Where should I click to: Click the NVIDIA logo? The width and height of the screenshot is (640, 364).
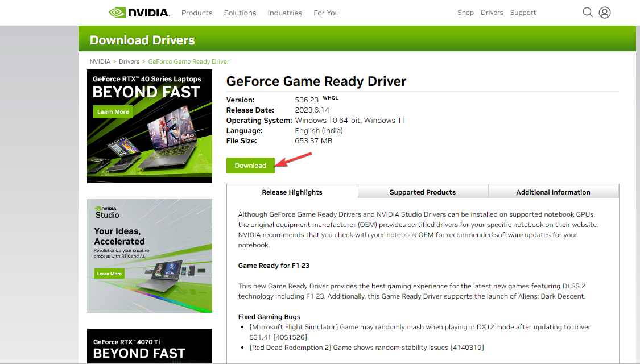pos(139,13)
